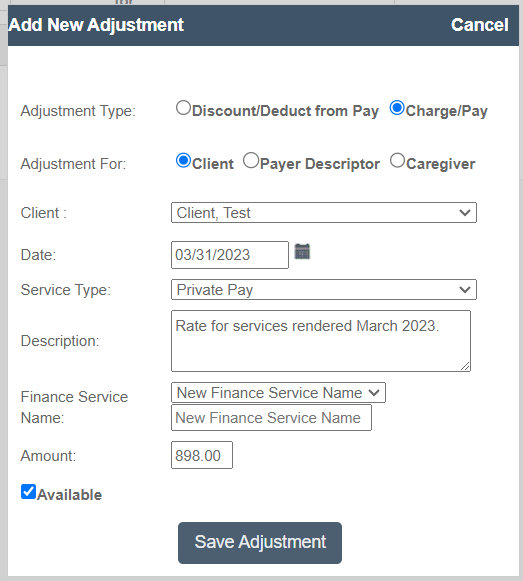Focus the New Finance Service Name text box

[271, 418]
